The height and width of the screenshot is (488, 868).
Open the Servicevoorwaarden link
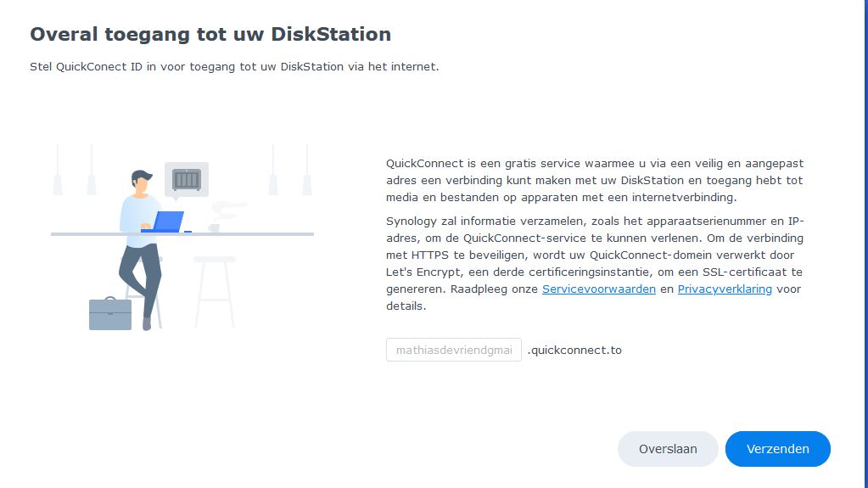tap(598, 289)
